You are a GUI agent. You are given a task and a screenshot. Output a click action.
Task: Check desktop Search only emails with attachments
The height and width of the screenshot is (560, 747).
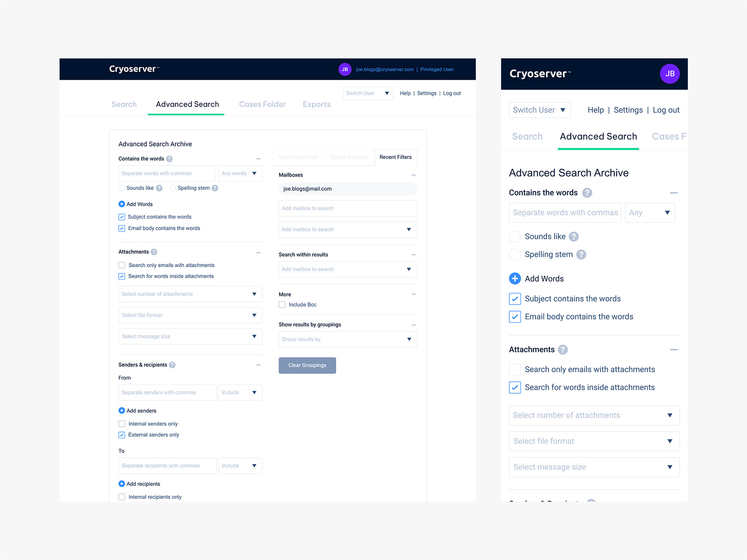tap(122, 265)
